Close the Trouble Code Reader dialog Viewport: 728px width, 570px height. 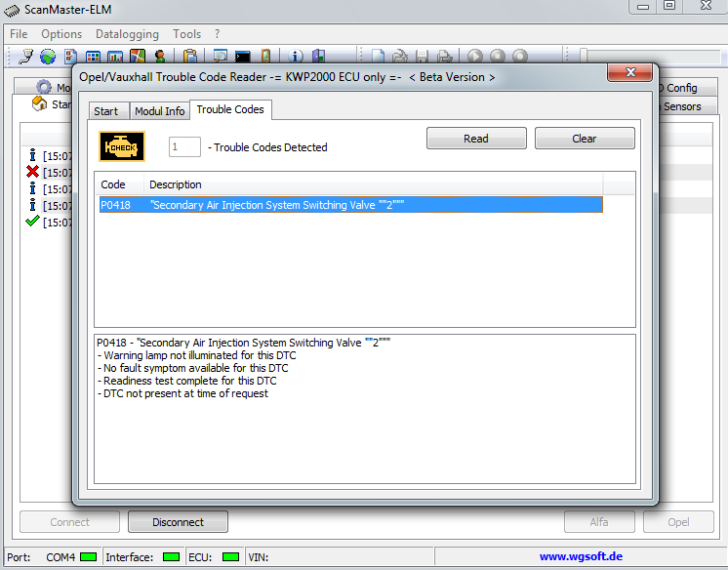[630, 72]
